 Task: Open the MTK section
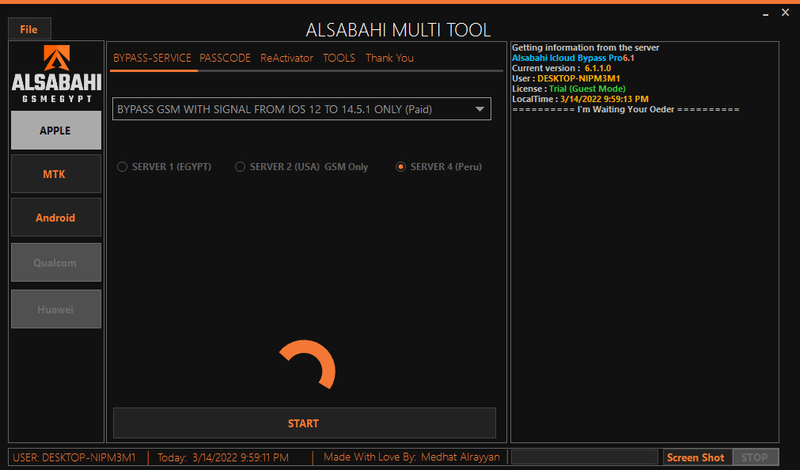coord(56,174)
